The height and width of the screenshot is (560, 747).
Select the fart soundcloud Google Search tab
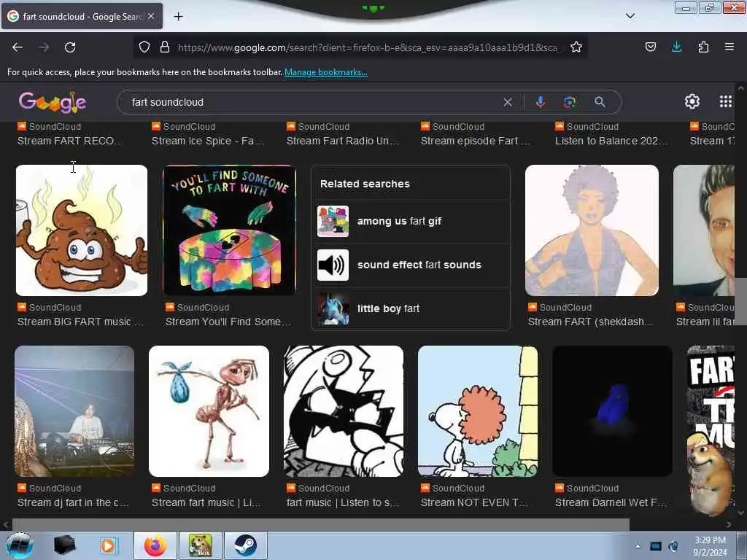[82, 16]
